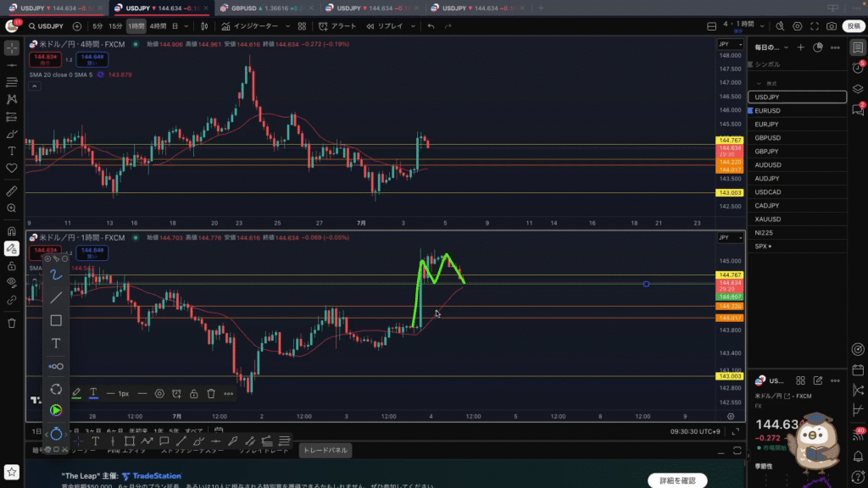This screenshot has height=488, width=868.
Task: Open quick search icon in top right toolbar
Action: [780, 26]
